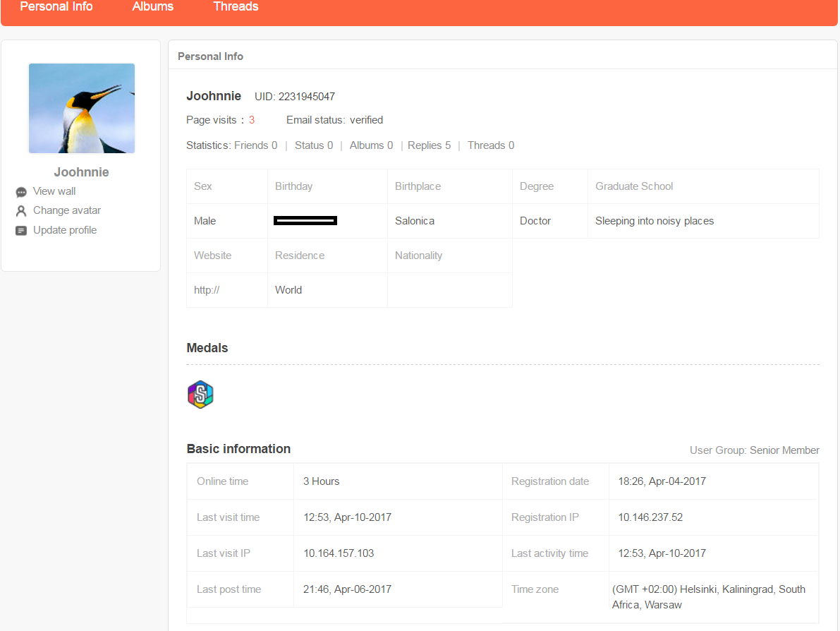
Task: Click the Threads 0 statistic link
Action: [491, 145]
